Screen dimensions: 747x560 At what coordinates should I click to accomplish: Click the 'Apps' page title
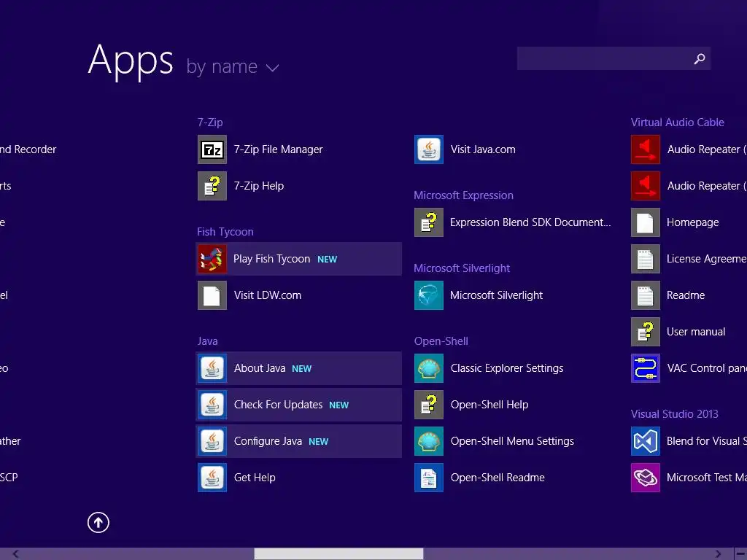[x=131, y=61]
